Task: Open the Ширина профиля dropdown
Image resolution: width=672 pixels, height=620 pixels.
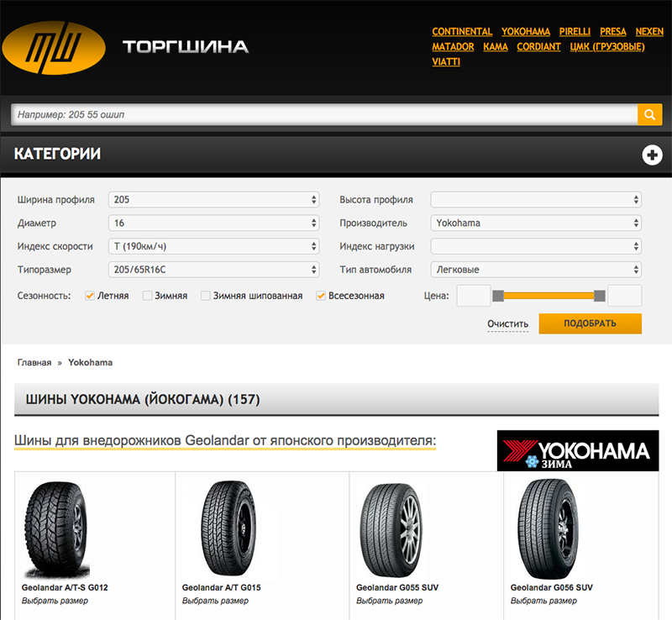Action: click(x=214, y=199)
